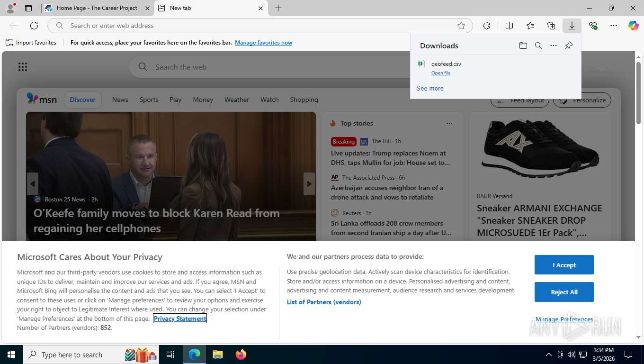Viewport: 644px width, 364px height.
Task: Open the Windows Start menu
Action: pos(11,355)
